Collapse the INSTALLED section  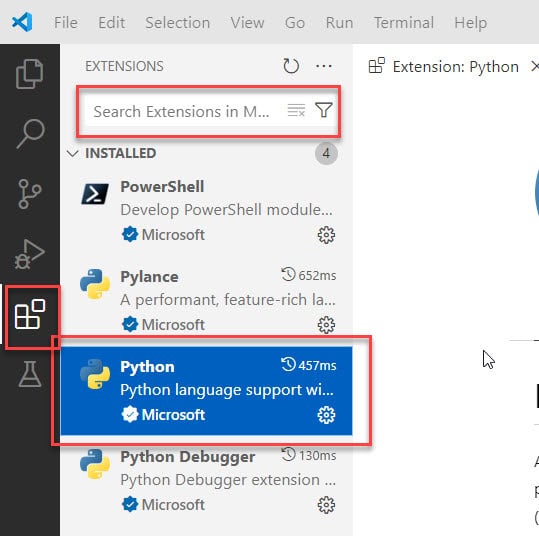click(x=73, y=153)
